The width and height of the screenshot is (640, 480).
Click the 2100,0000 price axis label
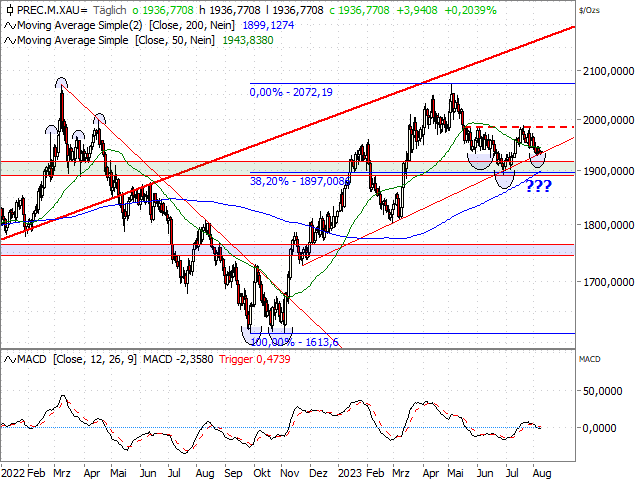pyautogui.click(x=608, y=71)
